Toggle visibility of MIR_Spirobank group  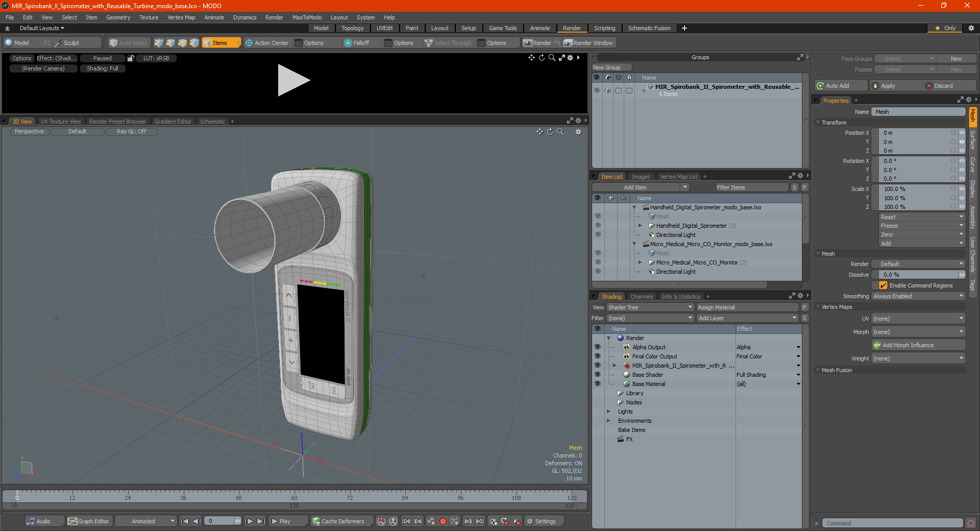tap(597, 90)
